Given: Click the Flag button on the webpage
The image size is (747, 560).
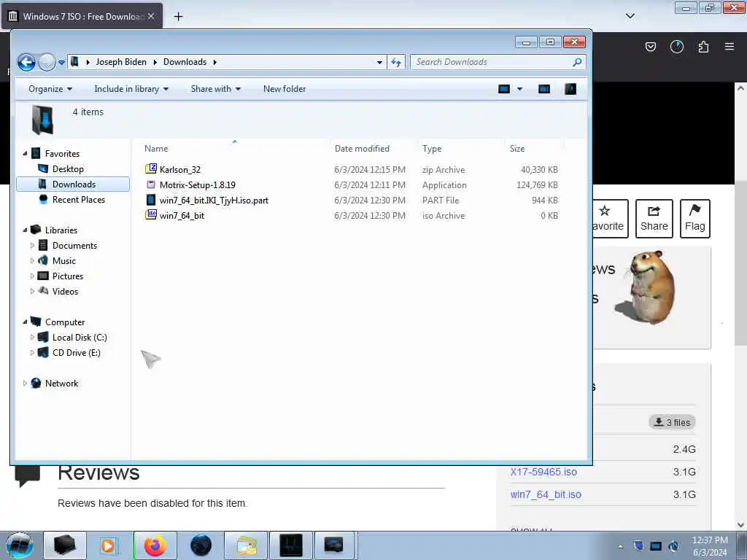Looking at the screenshot, I should point(694,219).
